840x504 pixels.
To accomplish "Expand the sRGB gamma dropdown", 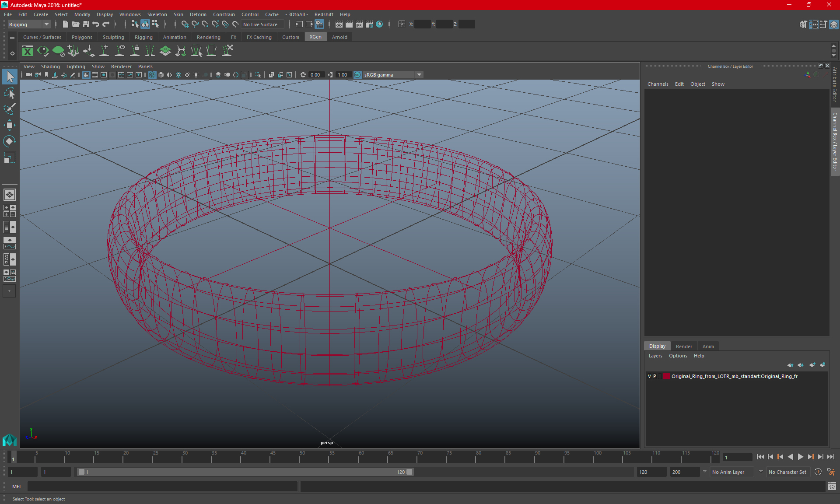I will point(420,74).
